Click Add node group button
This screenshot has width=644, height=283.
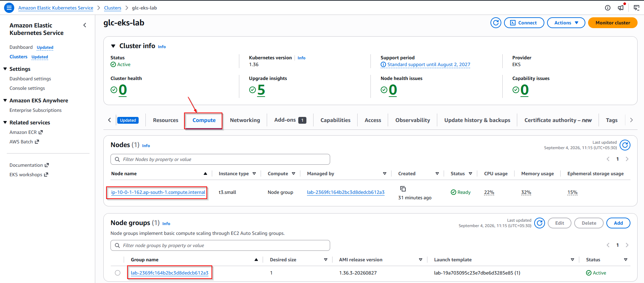(618, 223)
